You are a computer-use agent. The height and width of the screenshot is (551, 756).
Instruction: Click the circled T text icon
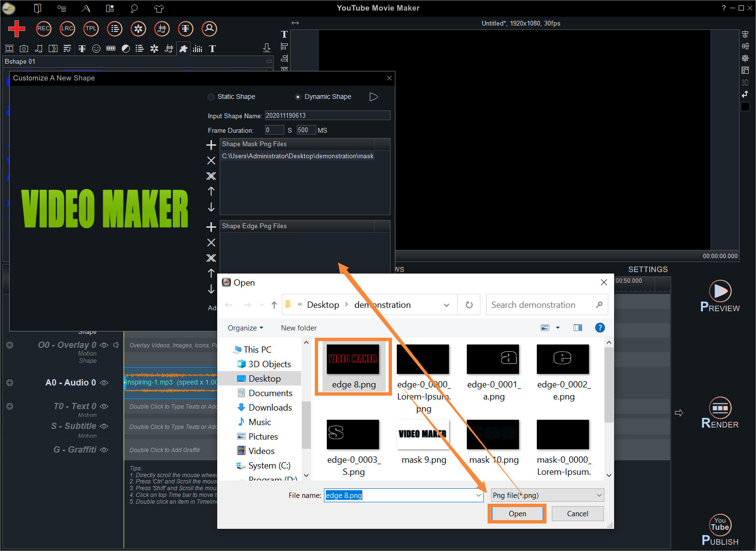point(185,28)
